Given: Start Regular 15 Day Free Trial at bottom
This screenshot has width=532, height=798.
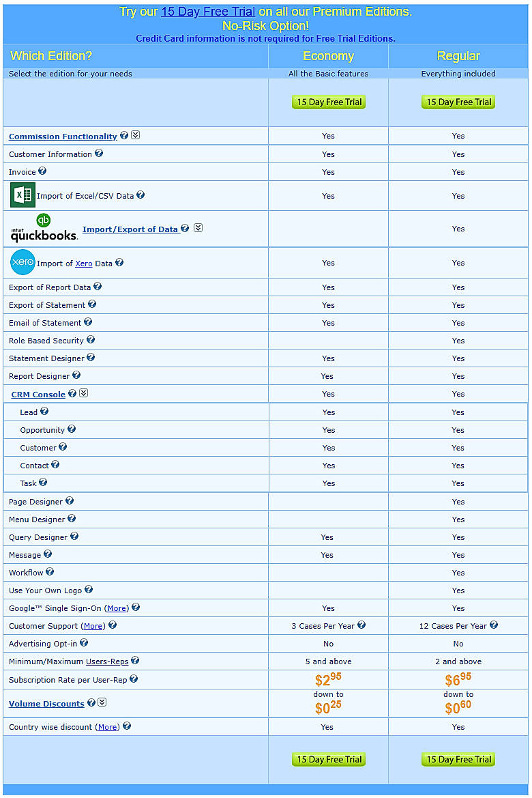Looking at the screenshot, I should click(x=458, y=759).
